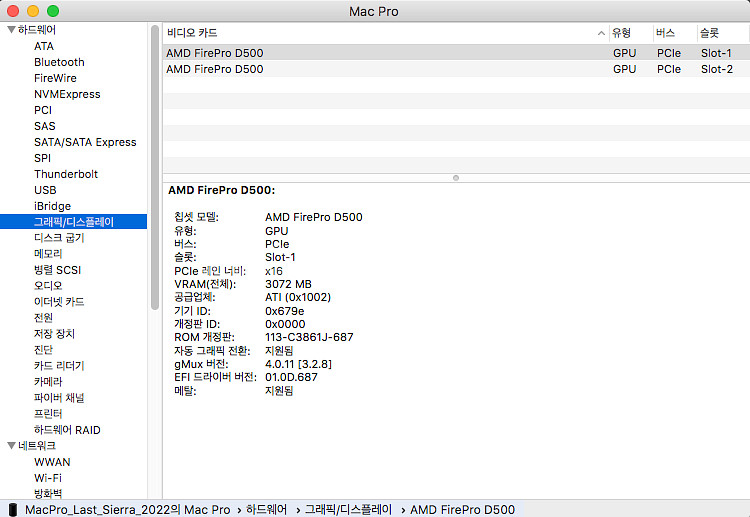
Task: Select 프린터 in the sidebar
Action: point(48,414)
